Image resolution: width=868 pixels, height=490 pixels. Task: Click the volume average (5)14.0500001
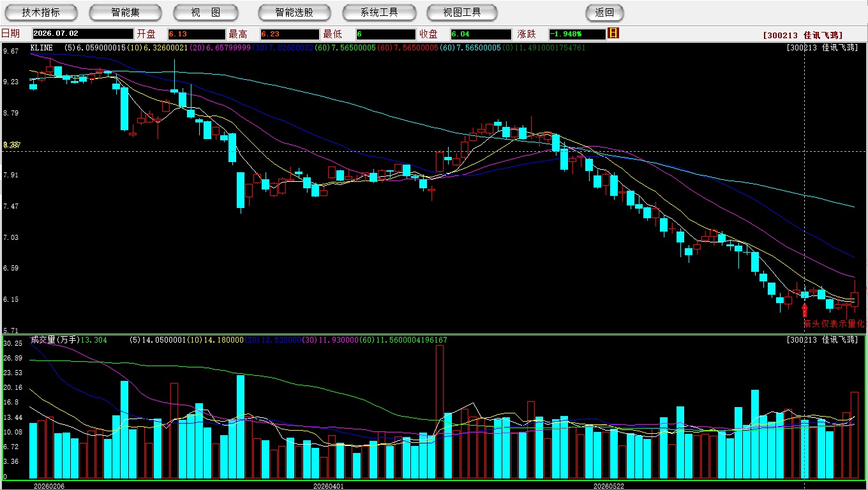pos(158,340)
